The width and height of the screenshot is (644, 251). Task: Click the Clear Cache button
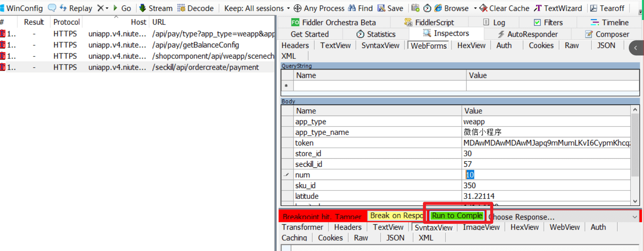pos(504,8)
